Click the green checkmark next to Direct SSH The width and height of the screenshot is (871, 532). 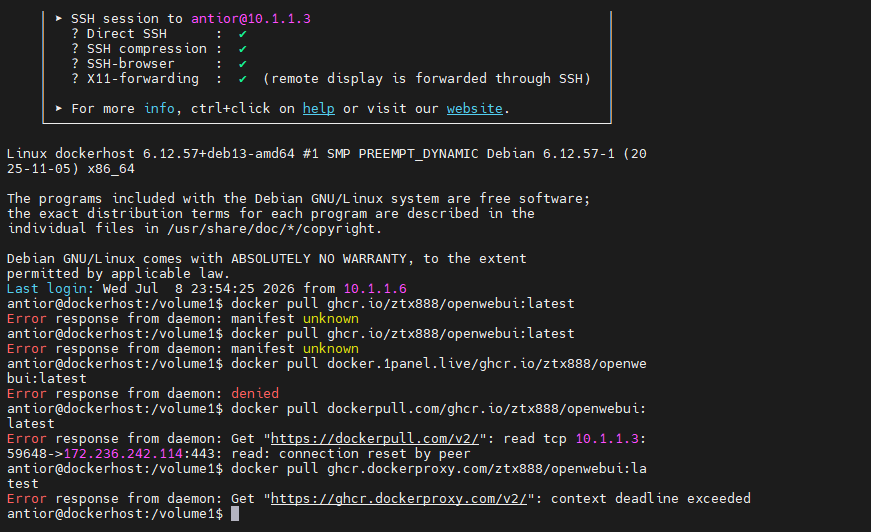click(x=243, y=34)
